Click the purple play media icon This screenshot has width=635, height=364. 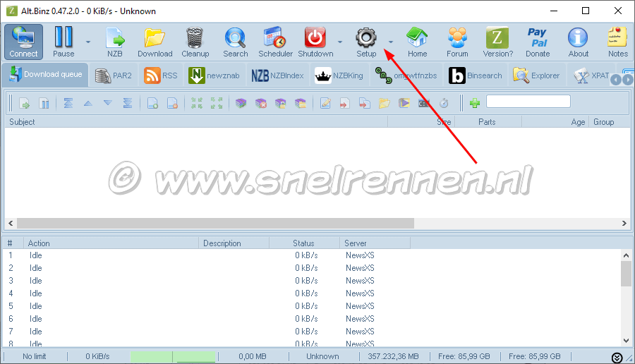404,103
